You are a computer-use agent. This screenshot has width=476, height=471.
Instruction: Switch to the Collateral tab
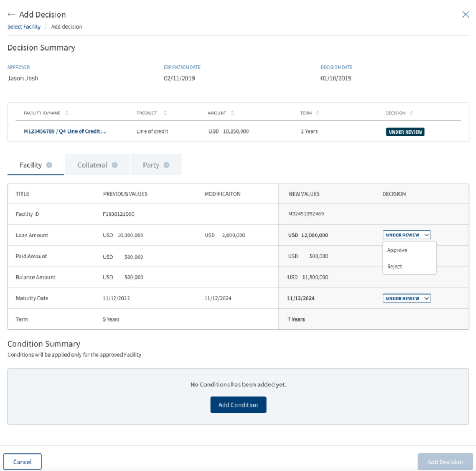[97, 165]
